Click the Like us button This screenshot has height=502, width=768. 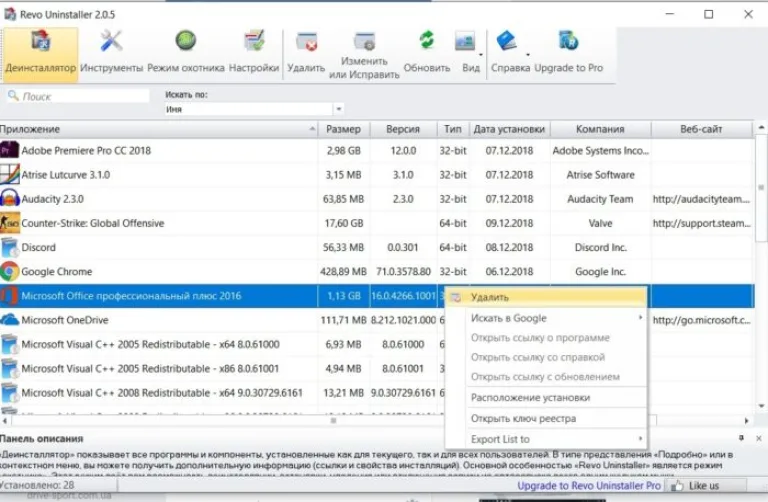pyautogui.click(x=696, y=486)
